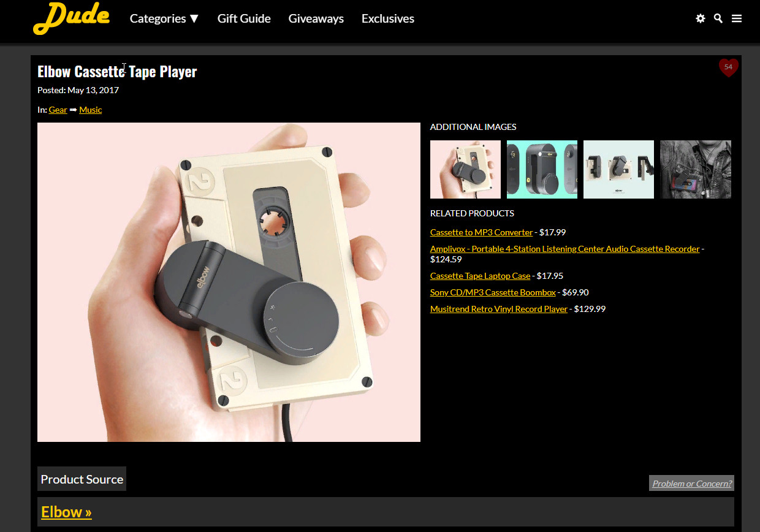Click the ADDITIONAL IMAGES heading

point(473,127)
